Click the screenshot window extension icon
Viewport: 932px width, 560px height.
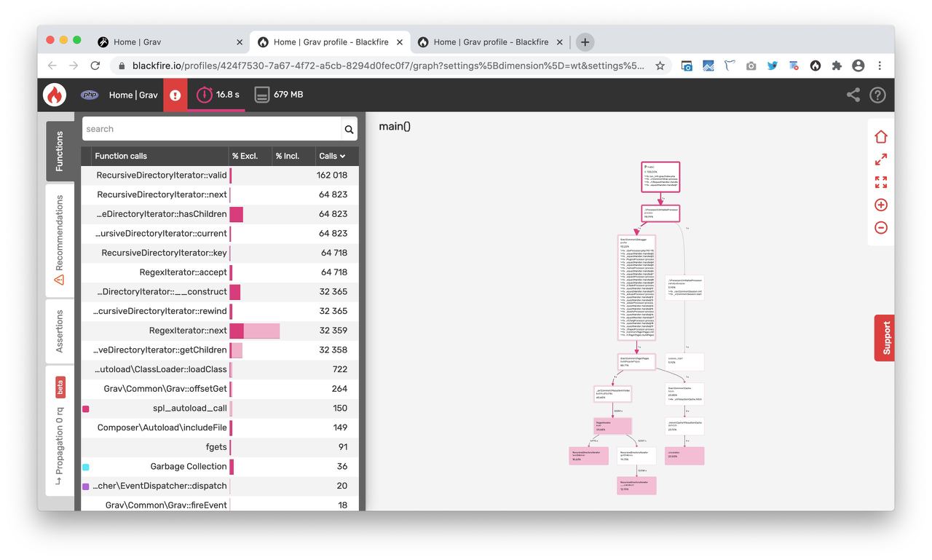click(x=687, y=66)
